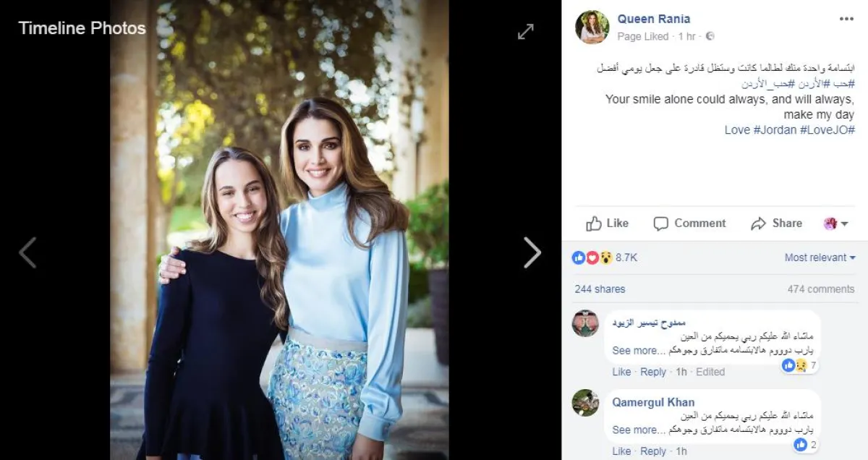868x460 pixels.
Task: Expand first comment with See more
Action: point(635,351)
